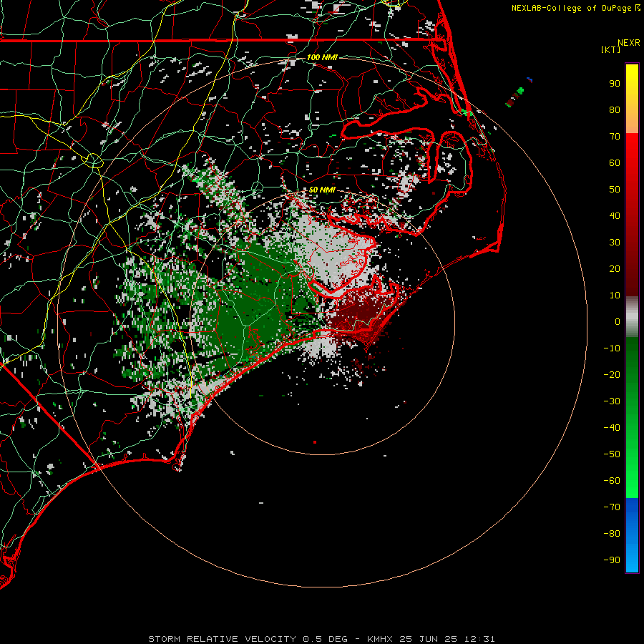Click the -20 value on the velocity scale
Viewport: 644px width, 644px height.
tap(612, 375)
